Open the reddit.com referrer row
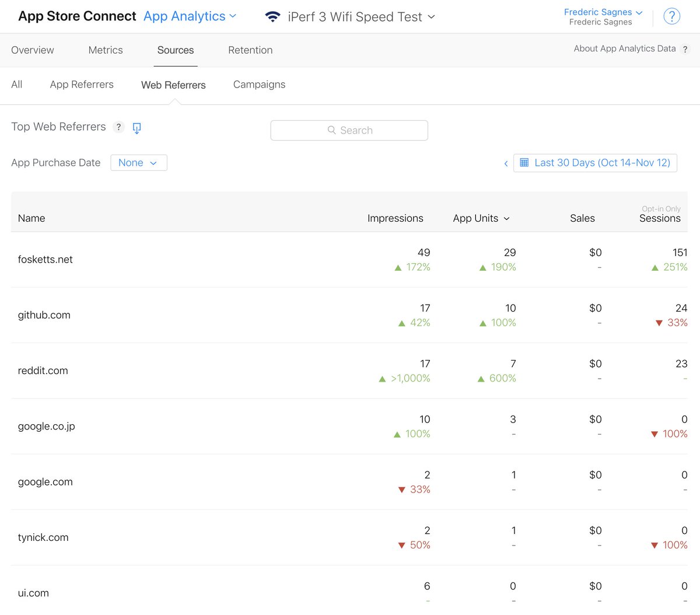 pos(349,371)
